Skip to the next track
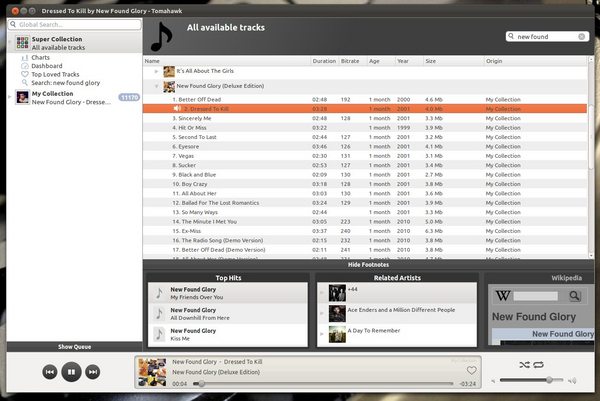Viewport: 600px width, 401px height. pyautogui.click(x=93, y=372)
